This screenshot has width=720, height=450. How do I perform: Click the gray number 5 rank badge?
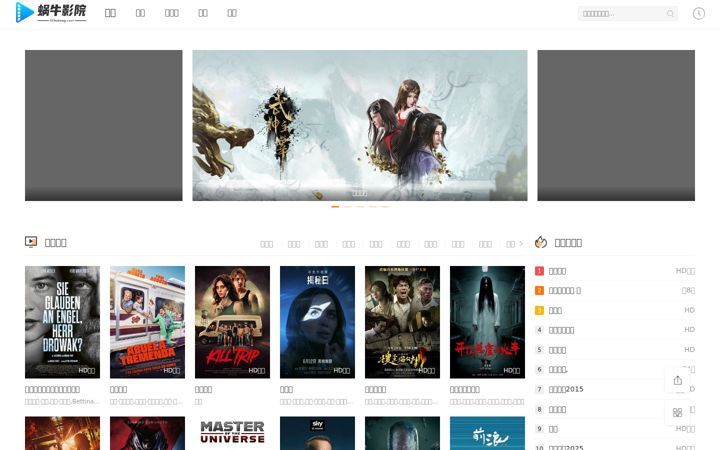pyautogui.click(x=539, y=350)
